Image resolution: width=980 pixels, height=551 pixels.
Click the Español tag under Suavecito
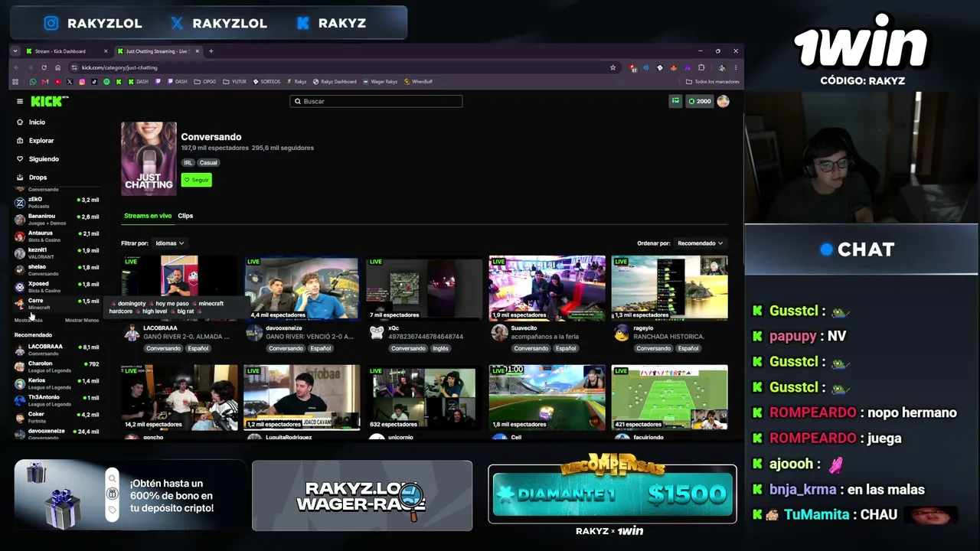click(566, 348)
